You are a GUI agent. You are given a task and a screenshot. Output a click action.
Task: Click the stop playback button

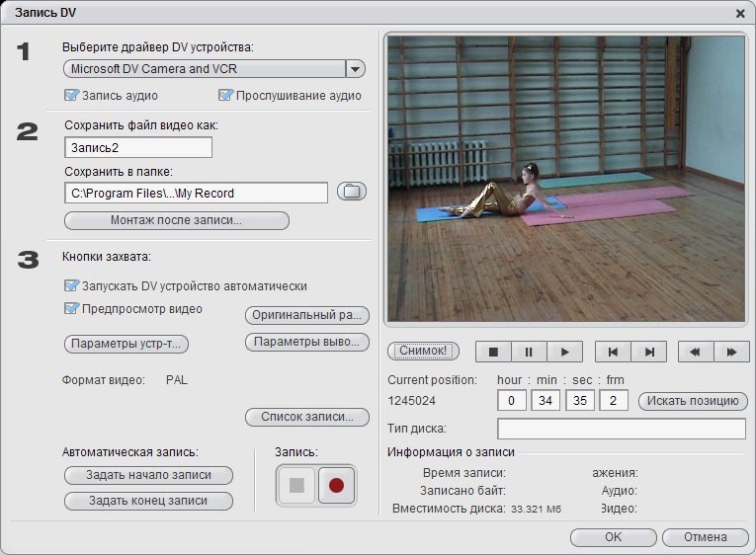[x=493, y=353]
